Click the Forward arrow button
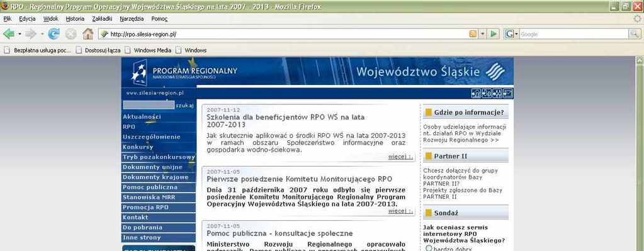 pos(31,34)
